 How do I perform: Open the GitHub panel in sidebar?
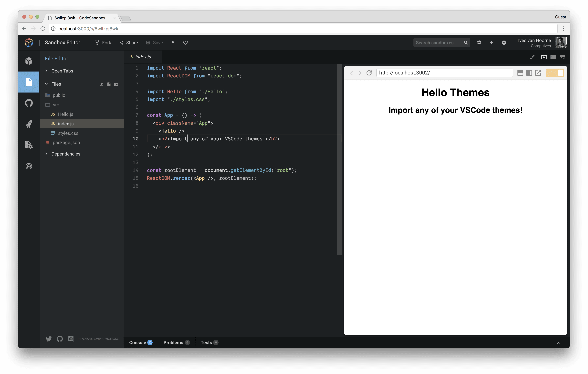point(29,103)
